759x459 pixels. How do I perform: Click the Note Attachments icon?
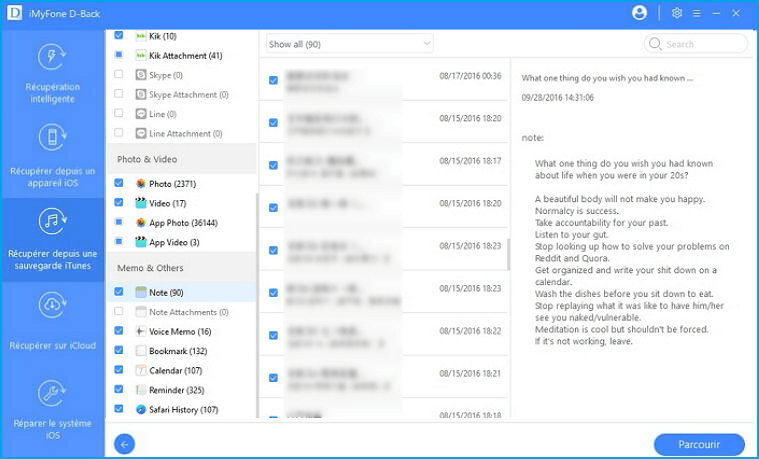pos(141,312)
